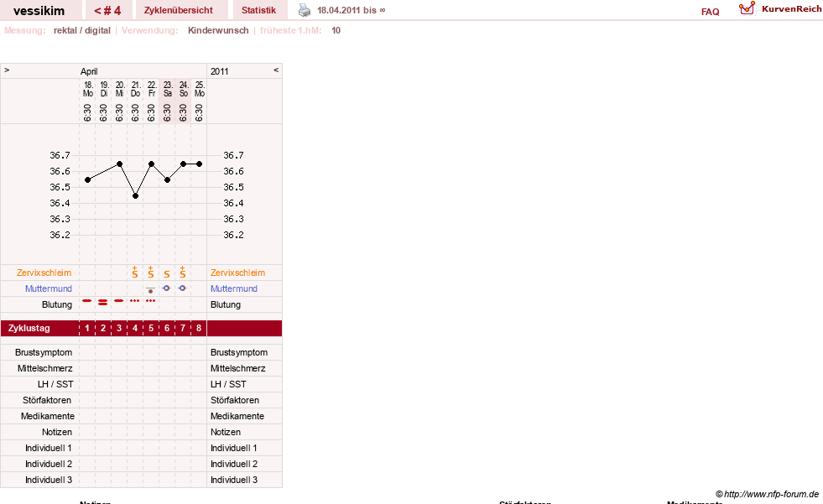Screen dimensions: 823x504
Task: Select the lowest temperature point on 21. Do
Action: pos(135,196)
